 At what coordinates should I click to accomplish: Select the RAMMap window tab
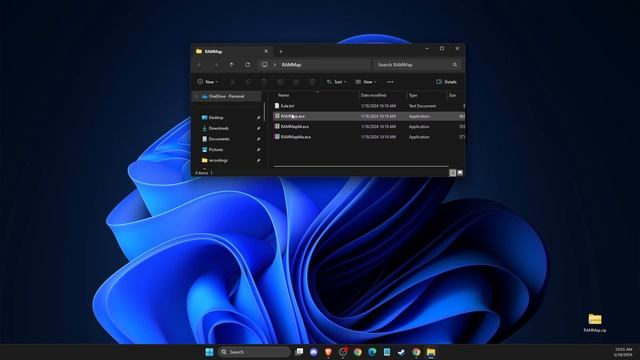[x=232, y=51]
